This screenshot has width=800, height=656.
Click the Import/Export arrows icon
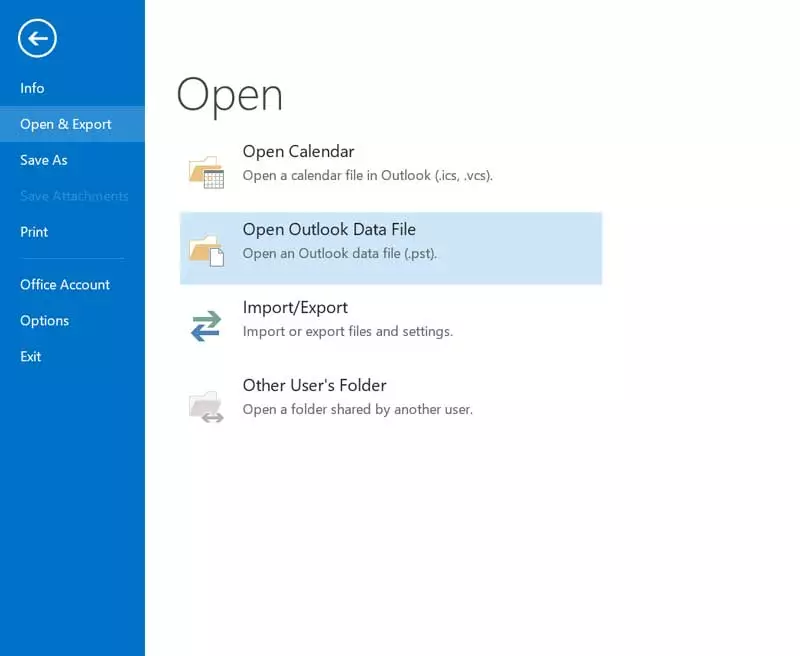(x=206, y=326)
